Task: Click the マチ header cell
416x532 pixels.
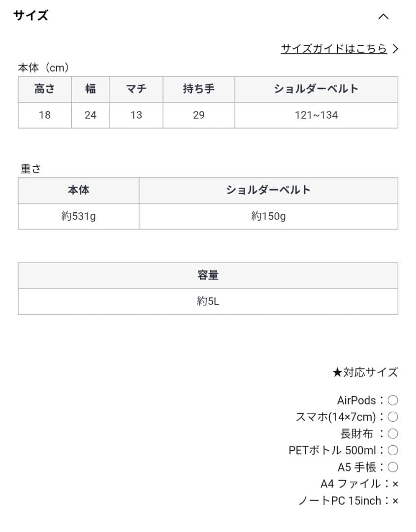Action: tap(136, 89)
